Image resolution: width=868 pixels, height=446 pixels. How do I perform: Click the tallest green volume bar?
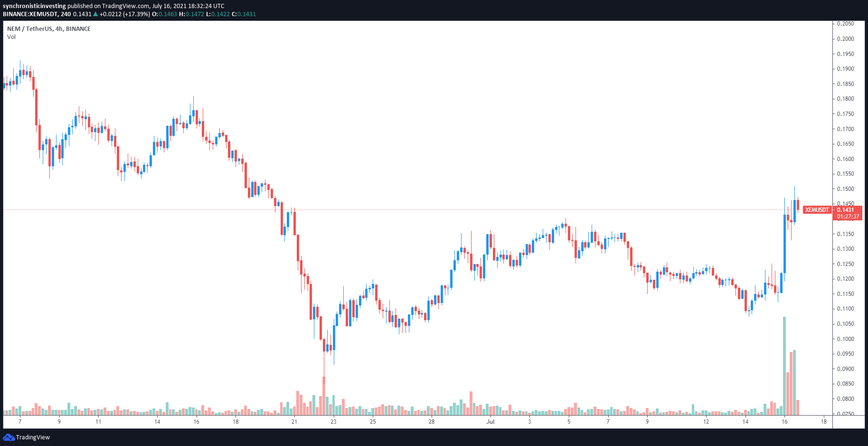784,366
